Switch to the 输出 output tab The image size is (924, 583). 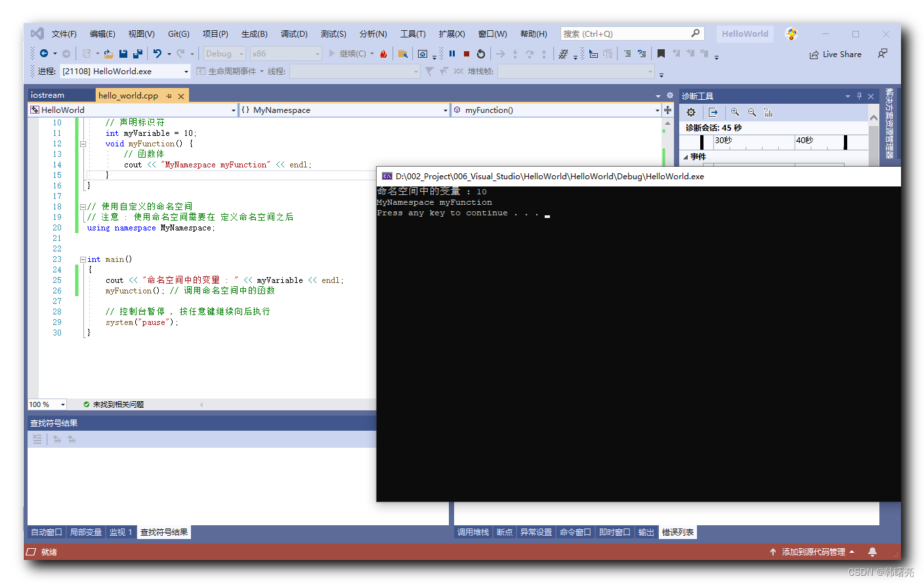pos(646,532)
